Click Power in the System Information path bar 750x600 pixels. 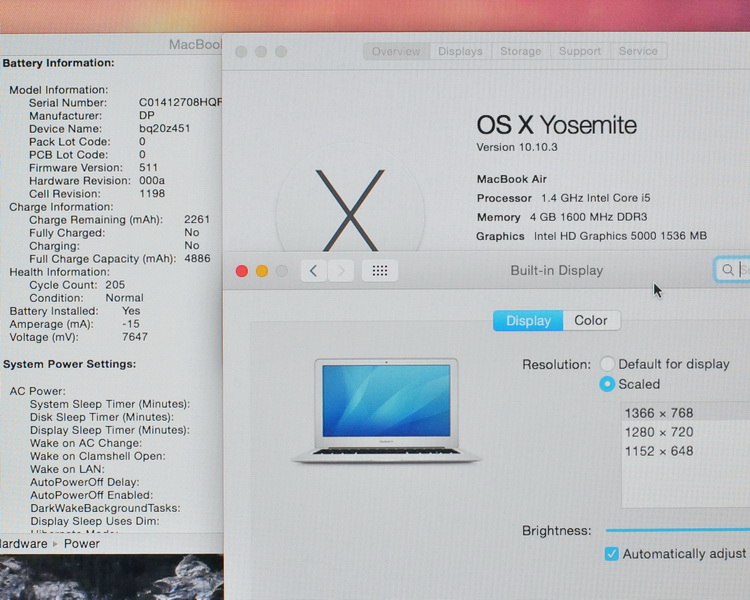pyautogui.click(x=82, y=544)
